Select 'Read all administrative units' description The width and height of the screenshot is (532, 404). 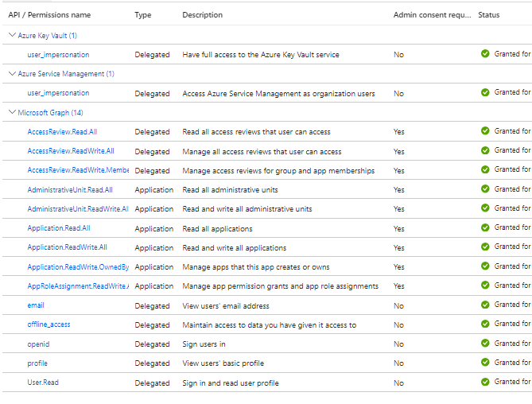coord(231,190)
